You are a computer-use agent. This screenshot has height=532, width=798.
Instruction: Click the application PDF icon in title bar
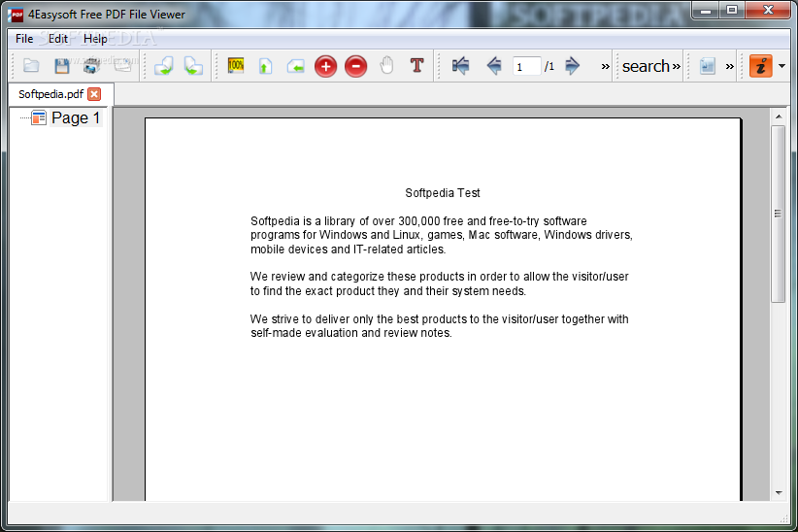point(17,15)
